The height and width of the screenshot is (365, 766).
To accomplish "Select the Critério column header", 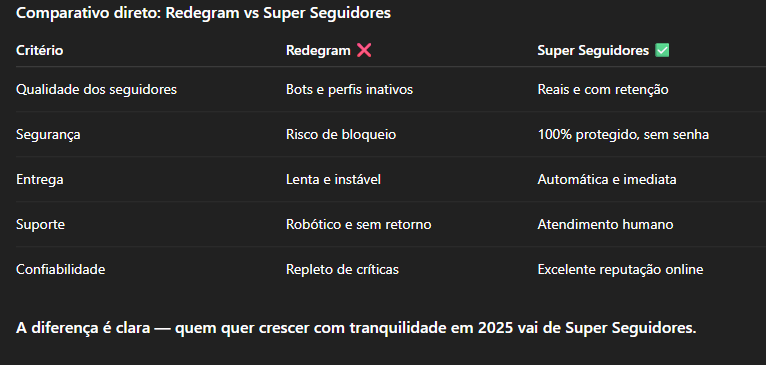I will [x=40, y=50].
